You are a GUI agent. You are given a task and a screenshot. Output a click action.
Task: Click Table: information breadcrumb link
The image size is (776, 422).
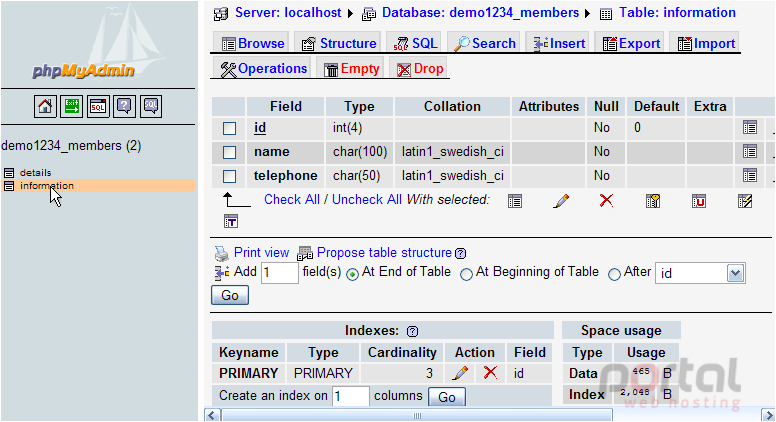[677, 13]
